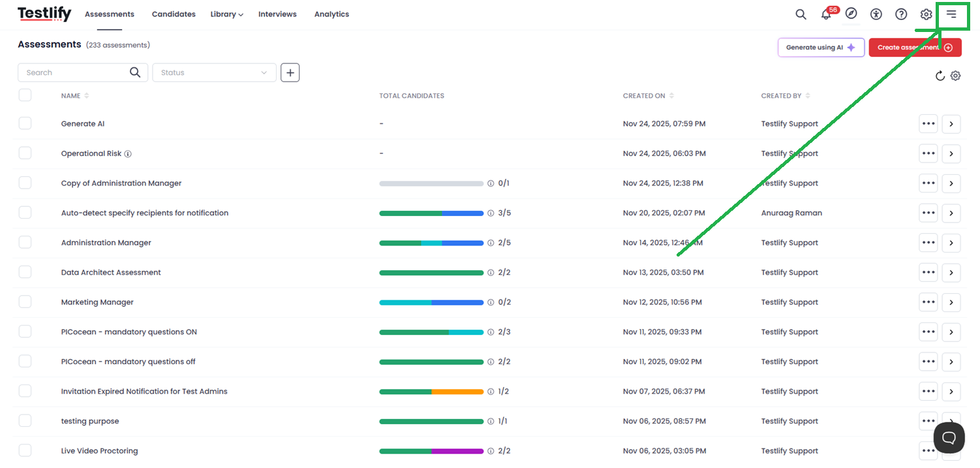Open the hamburger menu icon
This screenshot has height=468, width=980.
pos(951,14)
